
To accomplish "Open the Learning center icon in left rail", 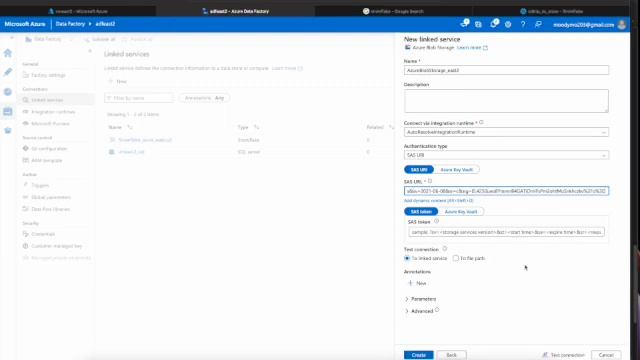I will (x=8, y=131).
